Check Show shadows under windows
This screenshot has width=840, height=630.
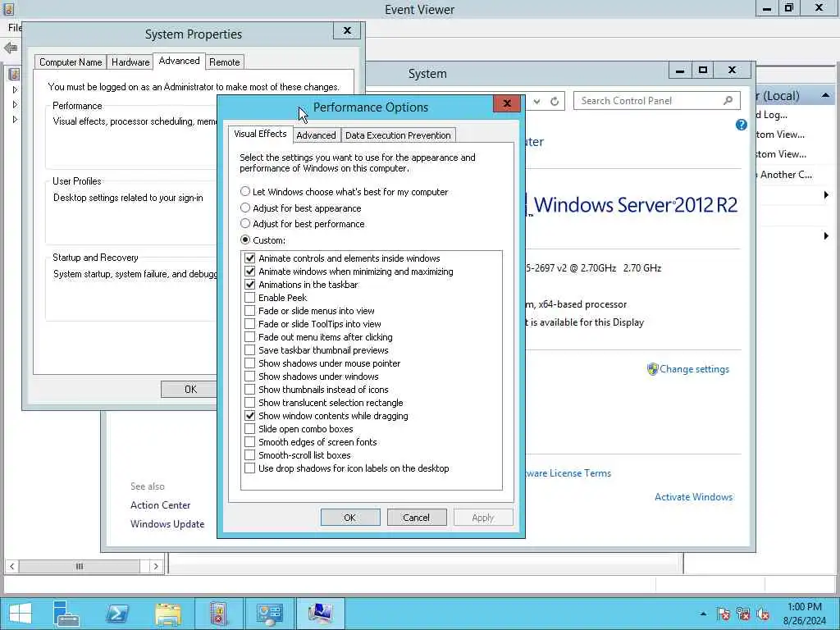[x=249, y=376]
